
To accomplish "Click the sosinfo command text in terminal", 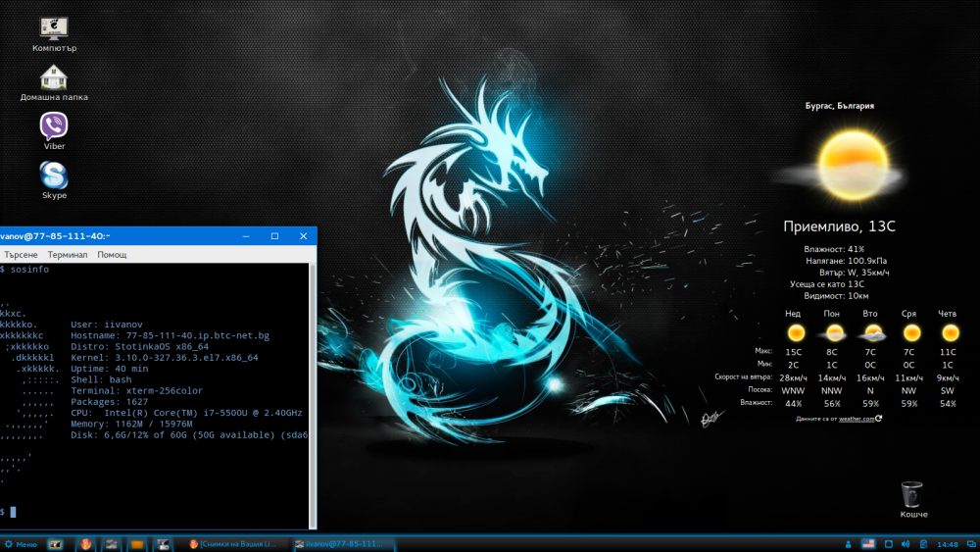I will (x=29, y=270).
